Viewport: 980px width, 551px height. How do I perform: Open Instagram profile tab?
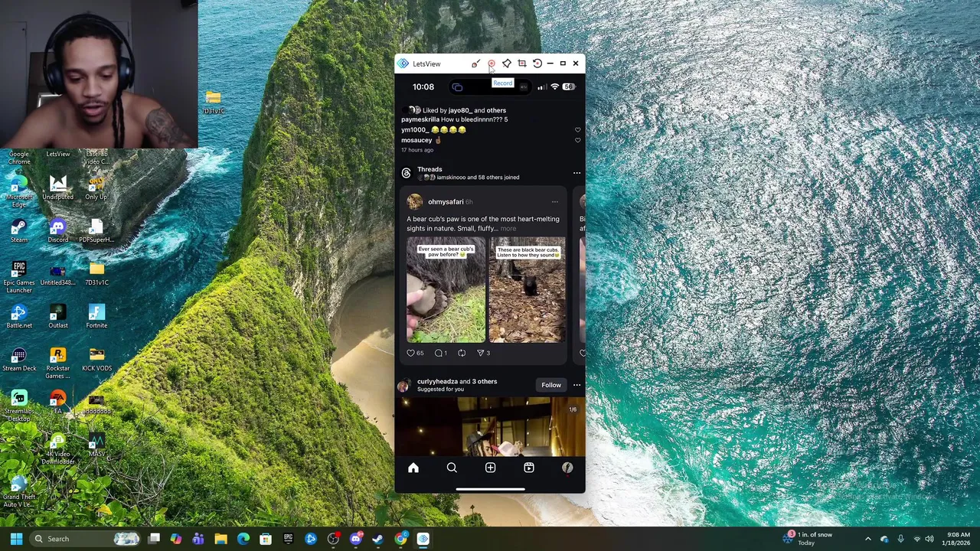tap(567, 468)
